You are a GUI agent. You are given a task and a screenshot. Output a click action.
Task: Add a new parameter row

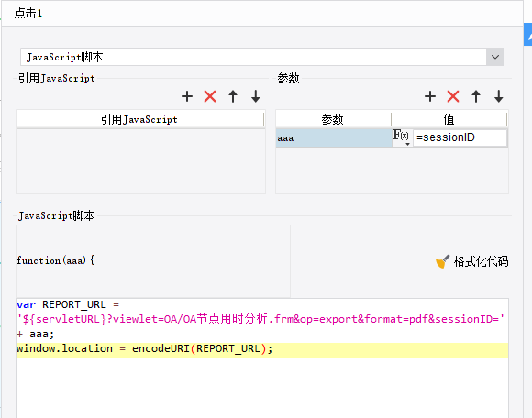click(x=430, y=96)
